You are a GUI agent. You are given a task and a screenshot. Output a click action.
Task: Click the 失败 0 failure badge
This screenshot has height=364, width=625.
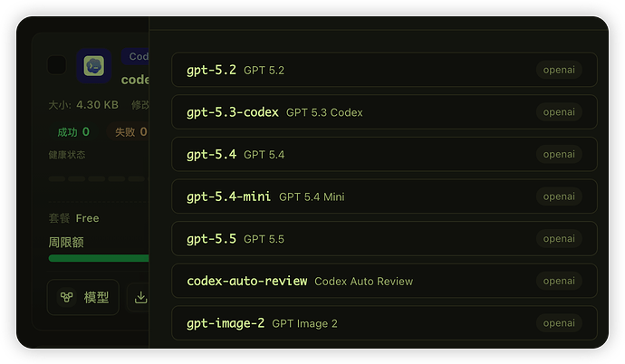(x=129, y=132)
